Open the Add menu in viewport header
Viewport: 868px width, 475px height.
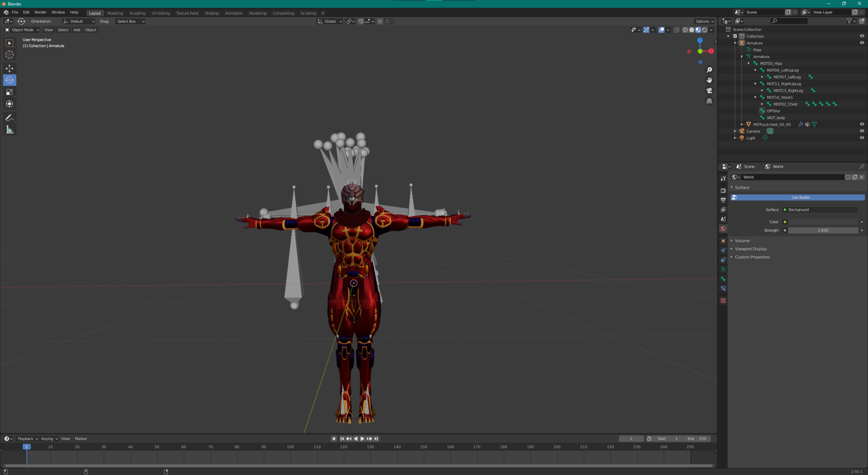[77, 30]
